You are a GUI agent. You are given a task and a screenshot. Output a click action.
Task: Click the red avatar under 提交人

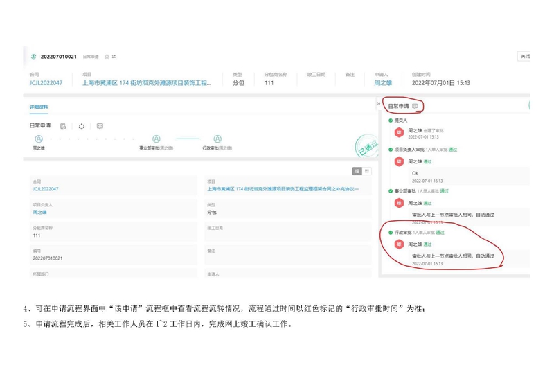[399, 132]
